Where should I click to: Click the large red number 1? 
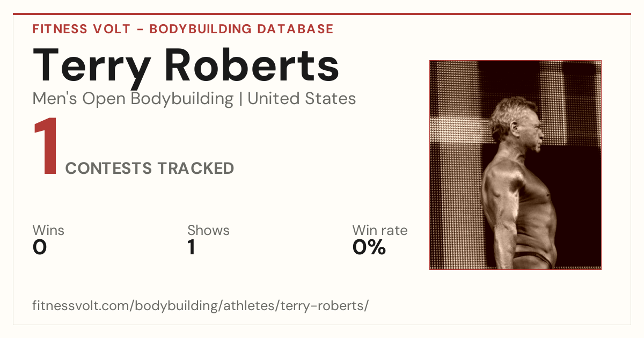tap(46, 146)
